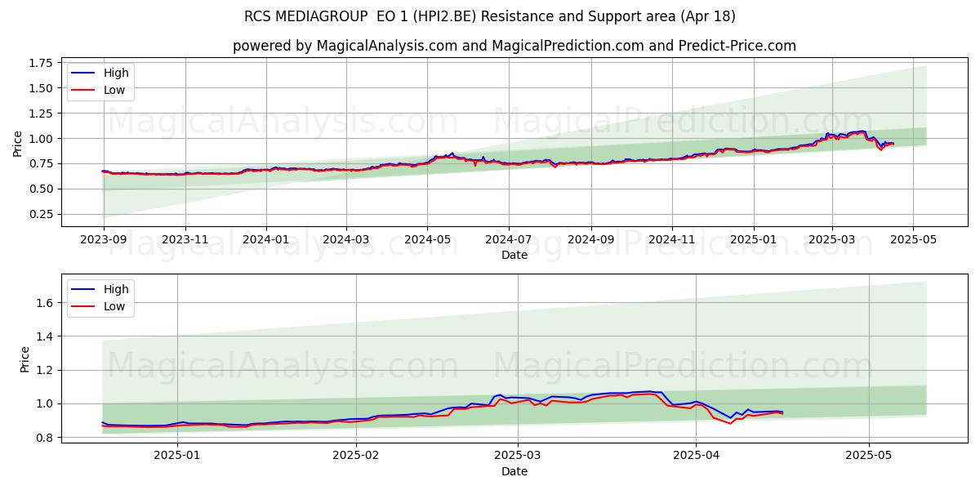Click the '2025-05' date label on bottom chart
Viewport: 980px width, 490px height.
(869, 457)
